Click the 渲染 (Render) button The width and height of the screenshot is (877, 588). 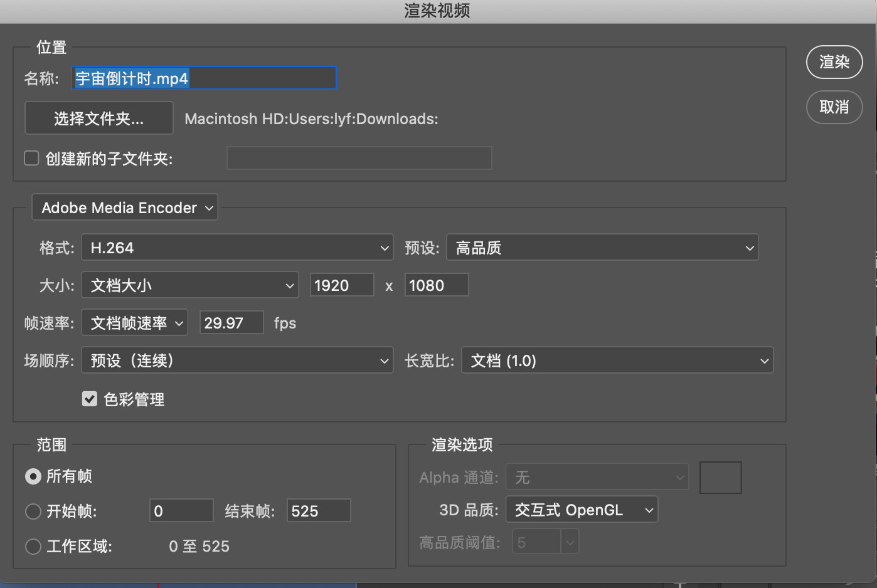point(834,62)
